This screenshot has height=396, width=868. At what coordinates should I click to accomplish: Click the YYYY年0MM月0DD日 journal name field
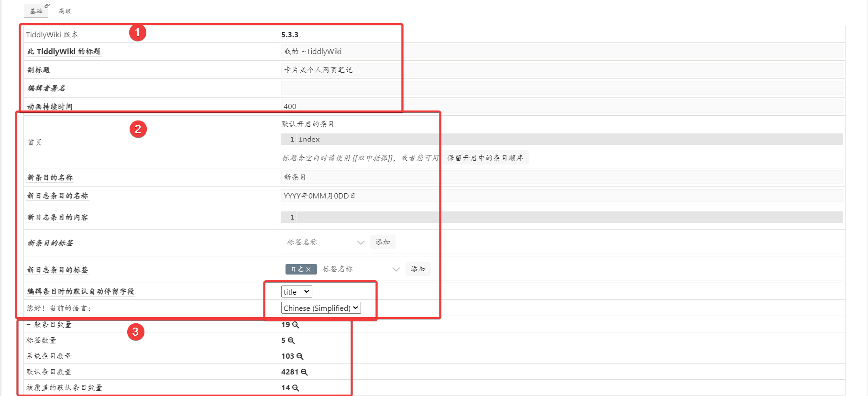(562, 196)
